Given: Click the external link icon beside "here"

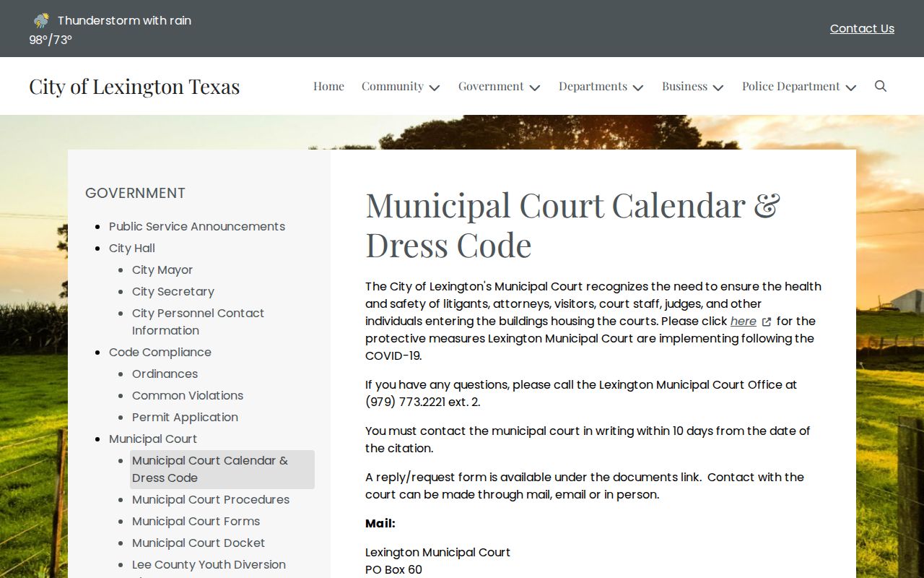Looking at the screenshot, I should [x=767, y=322].
